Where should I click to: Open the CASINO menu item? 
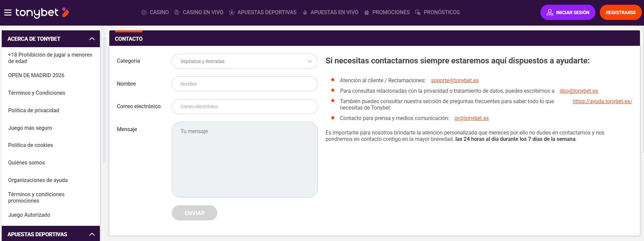[159, 12]
